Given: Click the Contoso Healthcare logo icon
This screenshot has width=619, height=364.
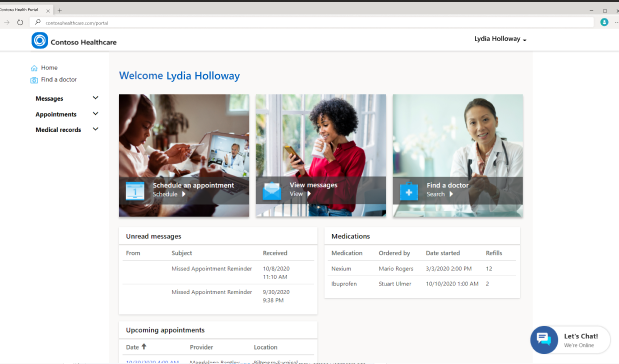Looking at the screenshot, I should tap(39, 41).
